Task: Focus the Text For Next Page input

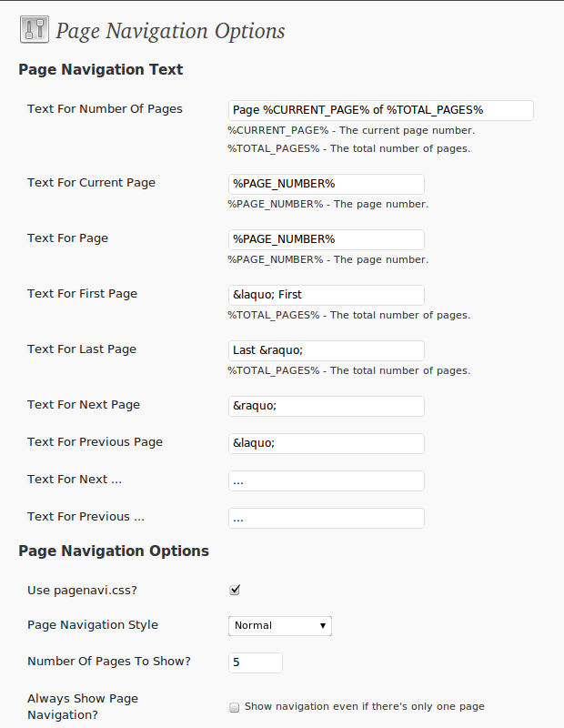Action: click(326, 406)
